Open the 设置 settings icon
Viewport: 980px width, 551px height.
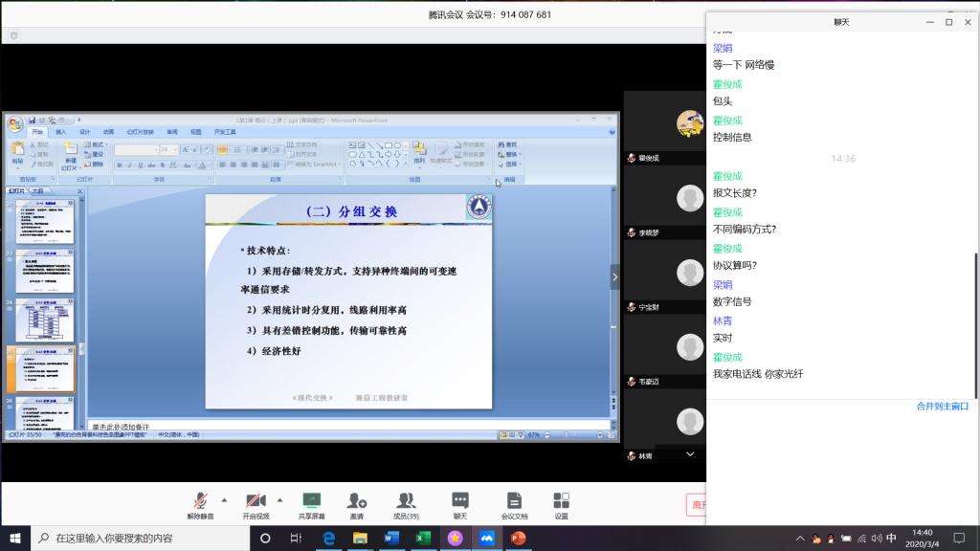pyautogui.click(x=562, y=504)
